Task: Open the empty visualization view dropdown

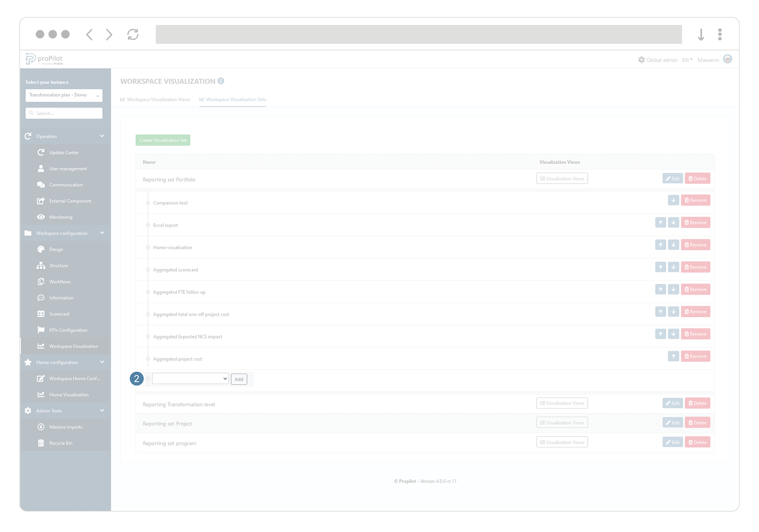Action: 190,378
